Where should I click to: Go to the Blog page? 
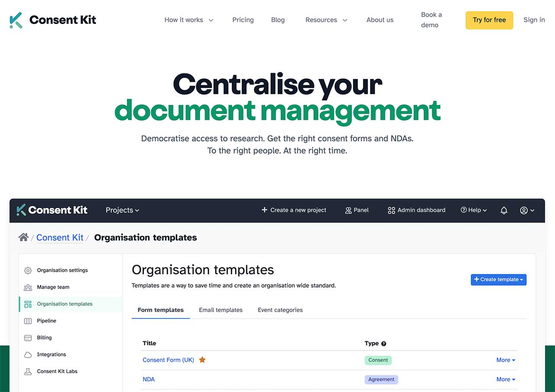click(x=278, y=20)
